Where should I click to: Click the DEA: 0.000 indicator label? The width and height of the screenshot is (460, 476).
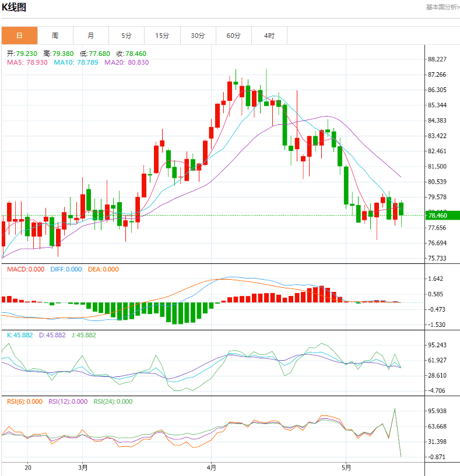[x=103, y=269]
